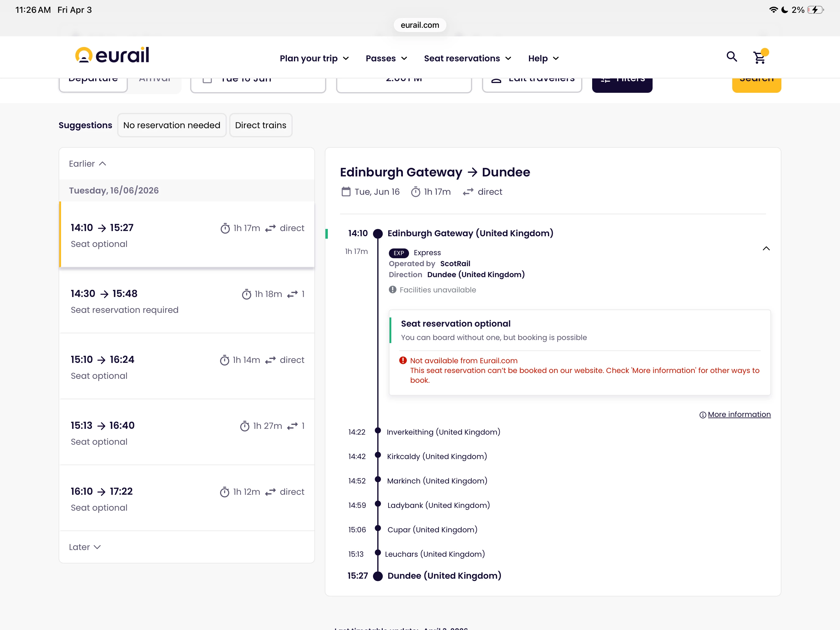The width and height of the screenshot is (840, 630).
Task: Click the EXP express train badge
Action: coord(398,253)
